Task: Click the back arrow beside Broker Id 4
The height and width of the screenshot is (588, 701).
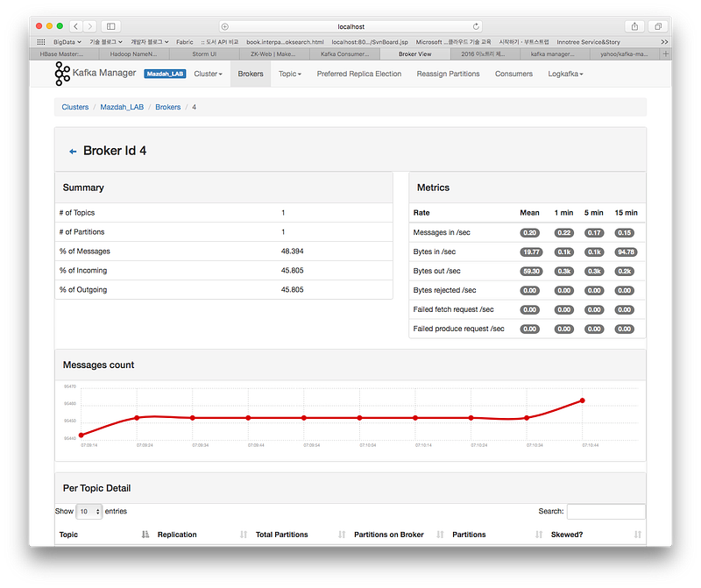Action: 73,152
